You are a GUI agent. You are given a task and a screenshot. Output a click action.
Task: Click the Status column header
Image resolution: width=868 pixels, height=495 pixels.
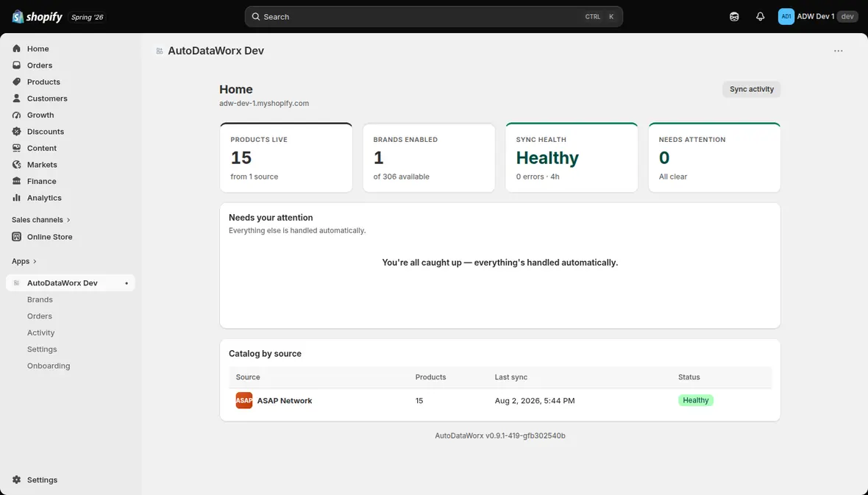coord(689,377)
